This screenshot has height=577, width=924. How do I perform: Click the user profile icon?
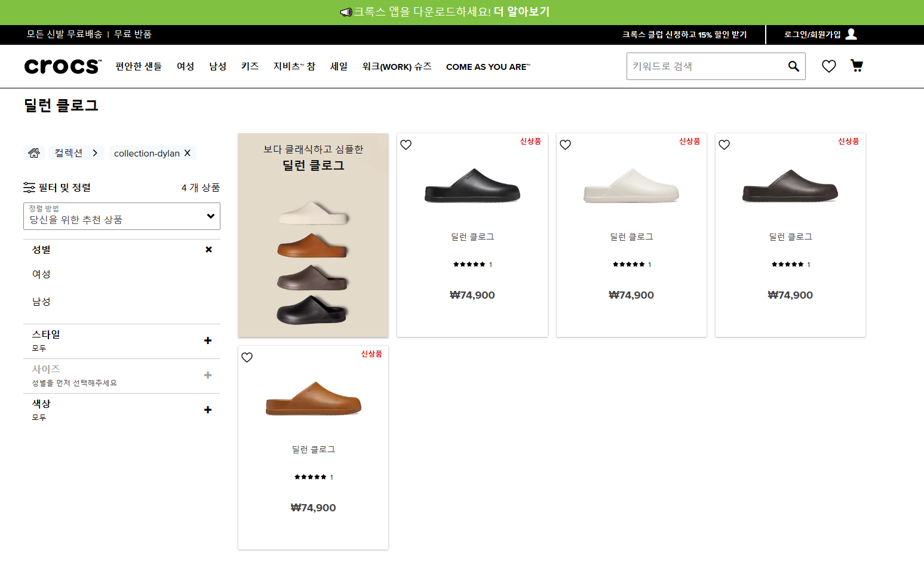tap(851, 34)
